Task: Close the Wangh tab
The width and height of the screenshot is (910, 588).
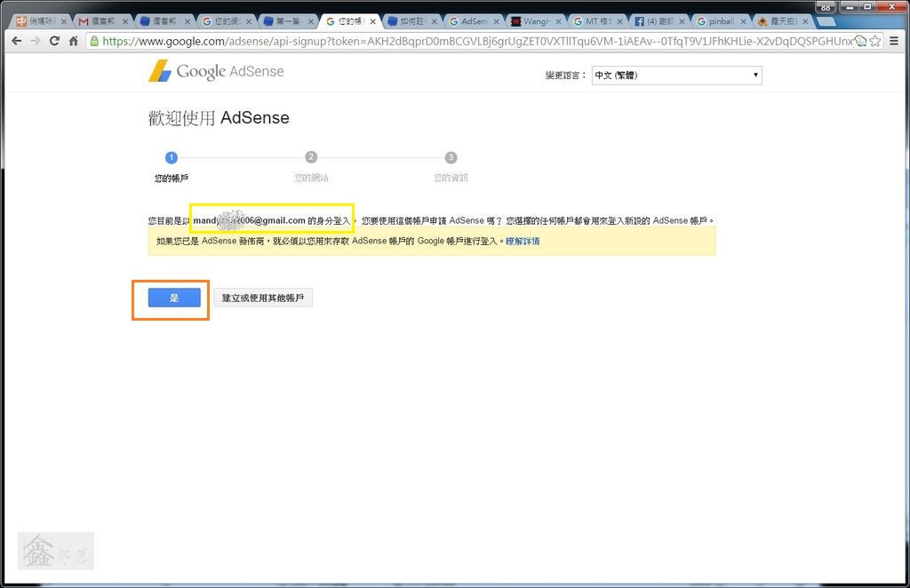Action: click(558, 21)
